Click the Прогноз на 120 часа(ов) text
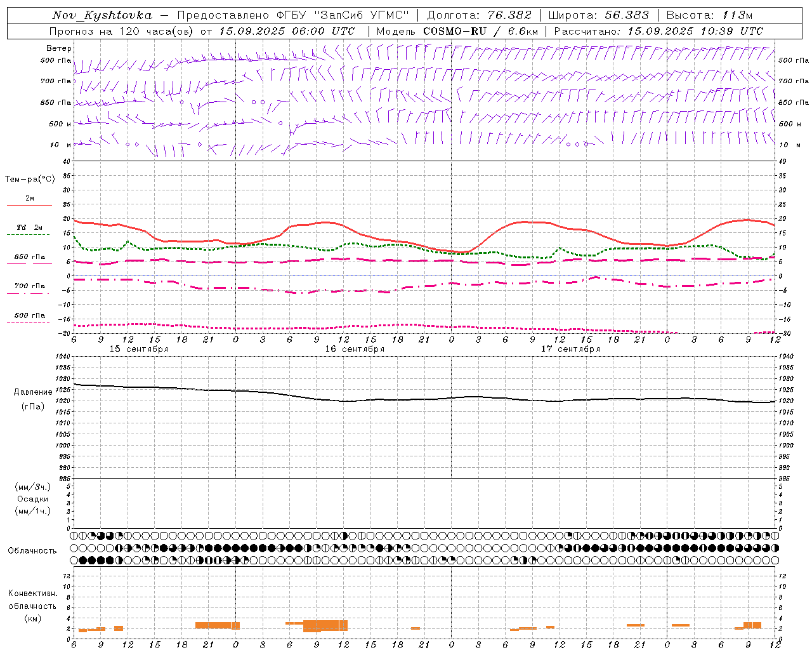This screenshot has width=812, height=650. coord(122,31)
